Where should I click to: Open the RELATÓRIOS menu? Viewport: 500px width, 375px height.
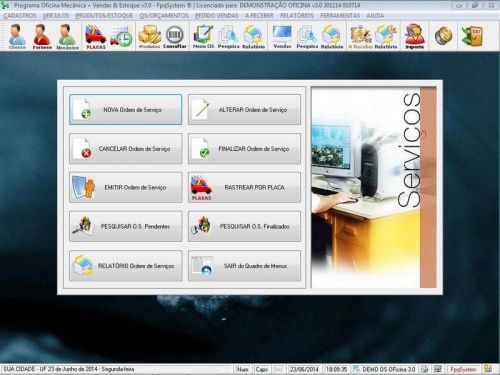tap(297, 16)
